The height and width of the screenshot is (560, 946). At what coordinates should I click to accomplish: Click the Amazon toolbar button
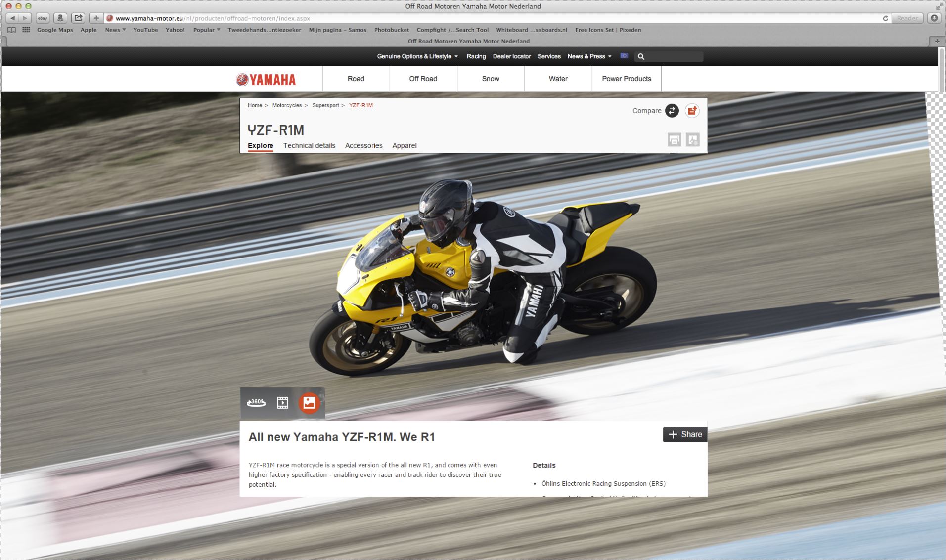60,18
